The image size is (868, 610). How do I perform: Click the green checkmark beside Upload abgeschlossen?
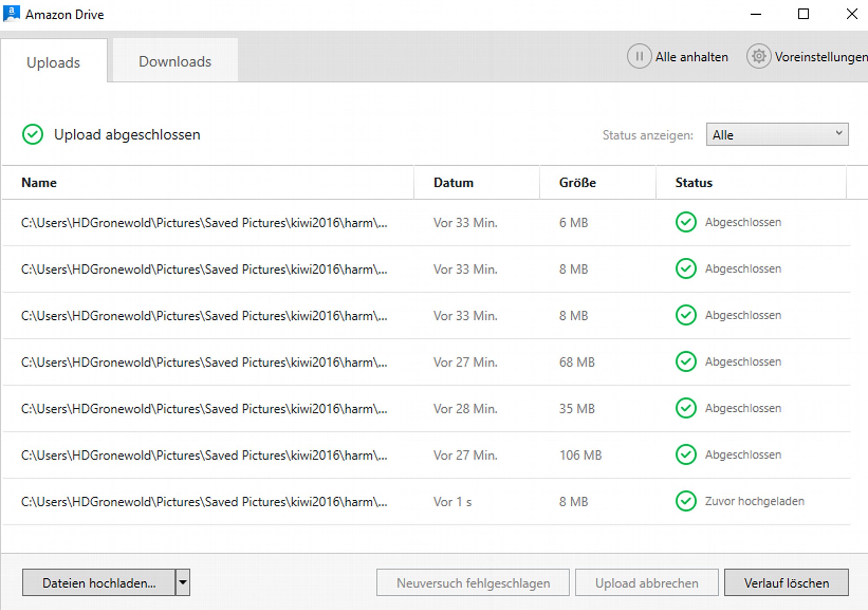coord(33,134)
